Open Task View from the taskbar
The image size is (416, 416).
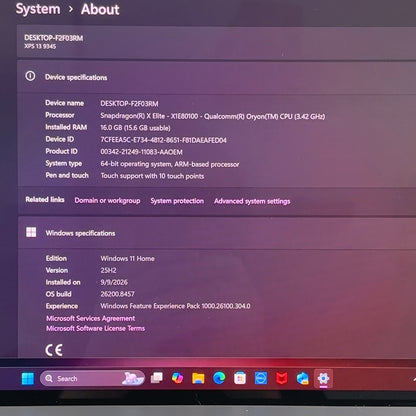tap(157, 378)
